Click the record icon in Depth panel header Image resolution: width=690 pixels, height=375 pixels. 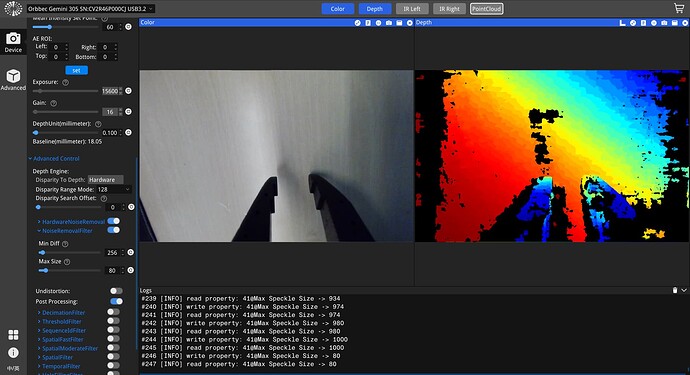(x=685, y=22)
